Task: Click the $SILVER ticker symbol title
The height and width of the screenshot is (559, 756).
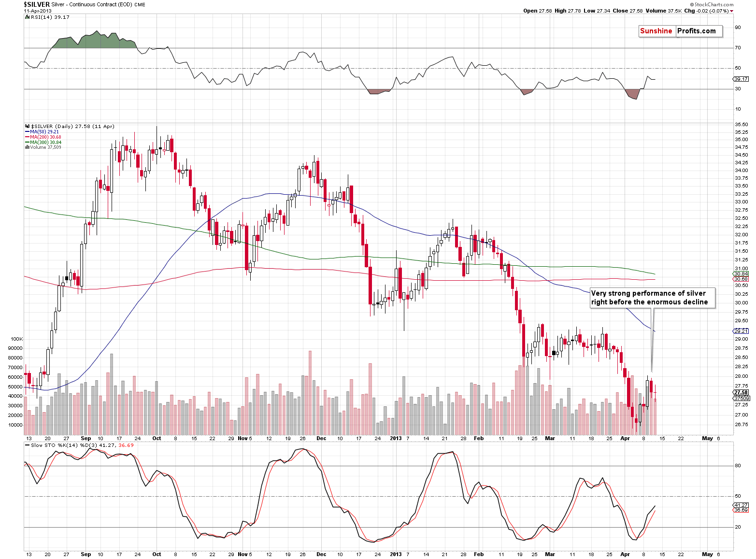Action: pyautogui.click(x=37, y=4)
